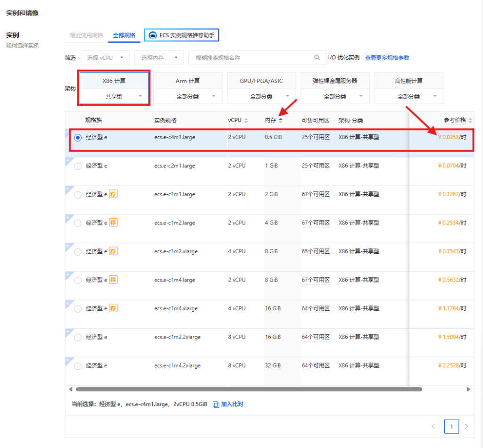The image size is (483, 448).
Task: Click the 荐 badge on ecs.e-c1m1.large row
Action: pos(113,194)
